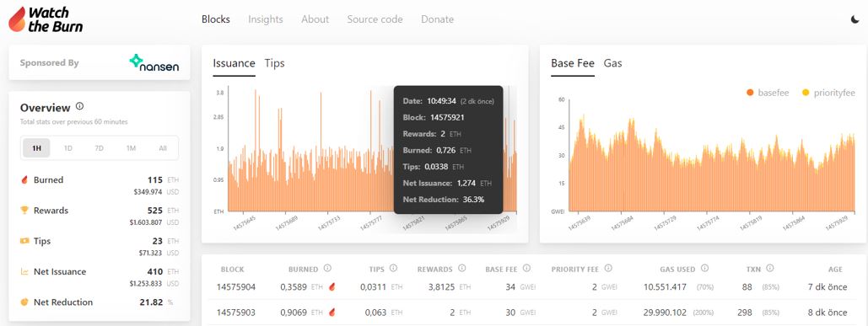Click the 115 ETH Burned value

pyautogui.click(x=163, y=180)
